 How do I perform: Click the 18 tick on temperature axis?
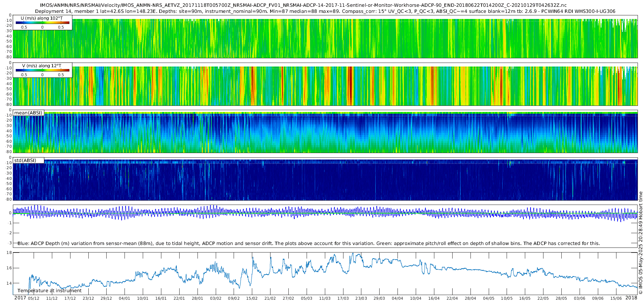click(x=9, y=252)
